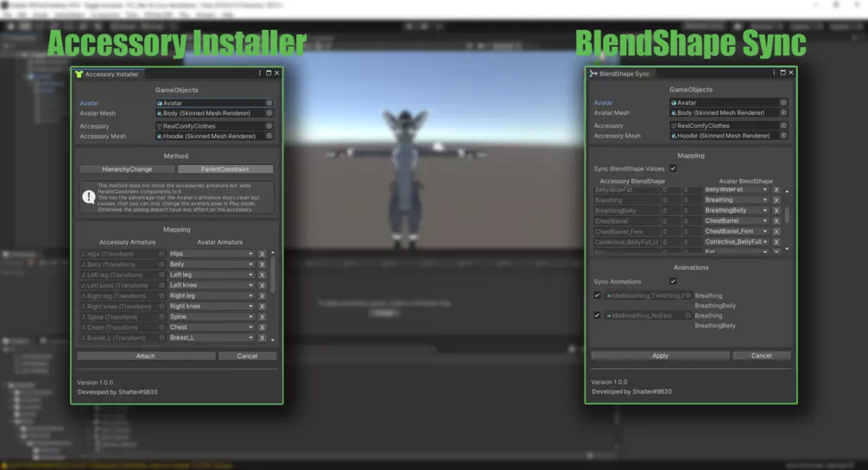Open the Accessory Installer window options menu

(259, 73)
